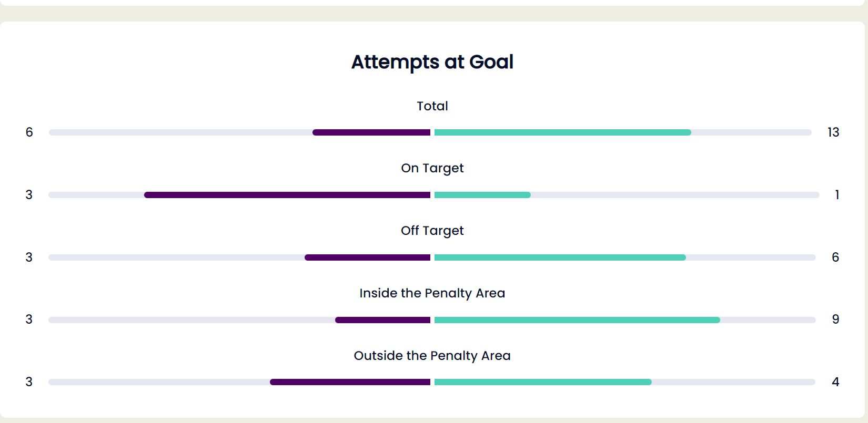Click the teal Outside the Penalty Area bar

coord(543,382)
